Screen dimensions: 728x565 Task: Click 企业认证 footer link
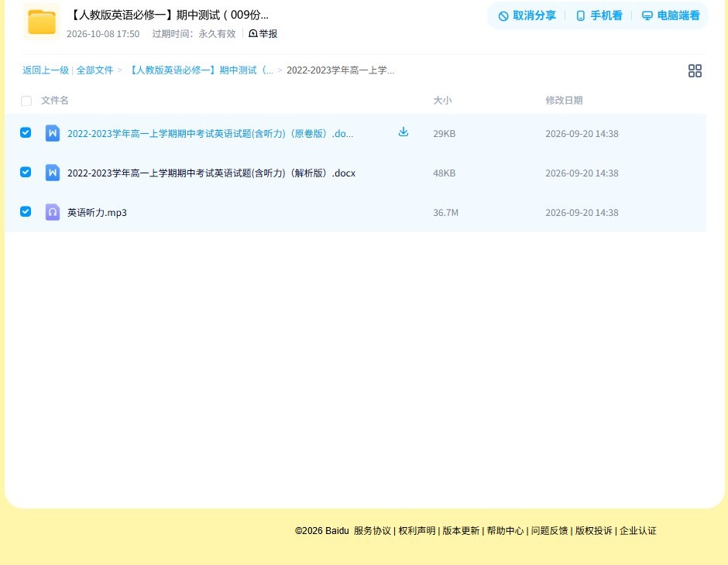(638, 531)
